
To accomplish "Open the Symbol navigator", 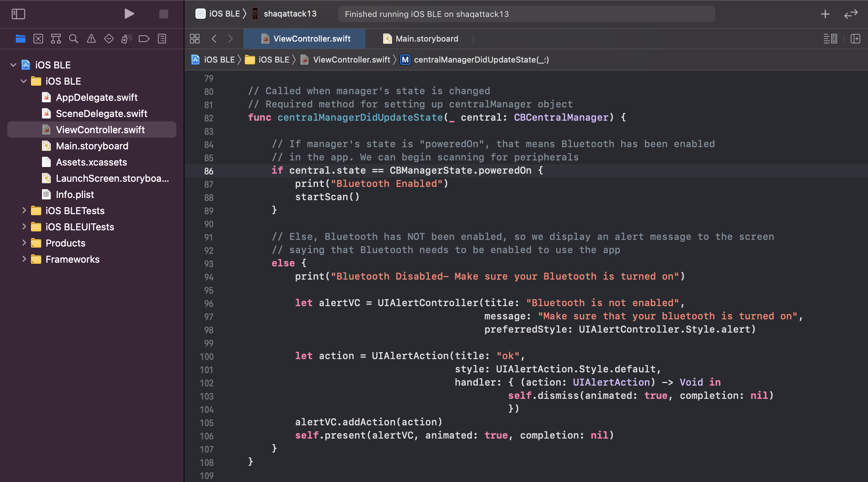I will (x=56, y=39).
